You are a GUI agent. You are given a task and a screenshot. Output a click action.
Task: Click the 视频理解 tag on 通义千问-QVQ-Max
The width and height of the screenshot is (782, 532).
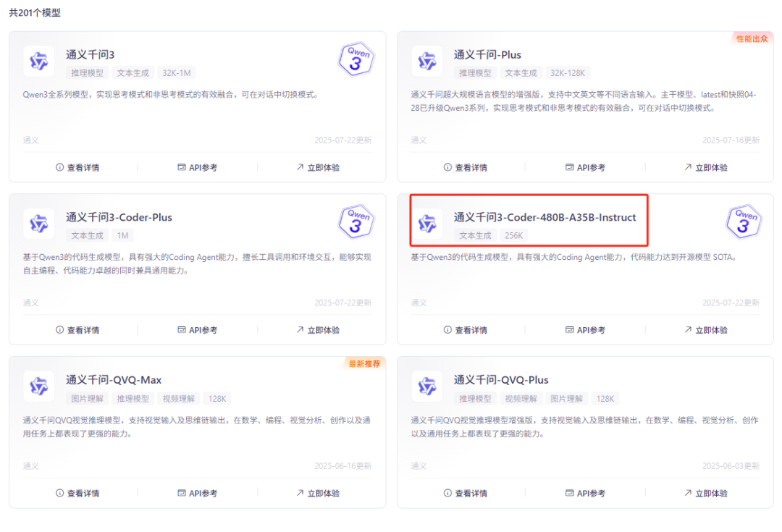coord(179,398)
